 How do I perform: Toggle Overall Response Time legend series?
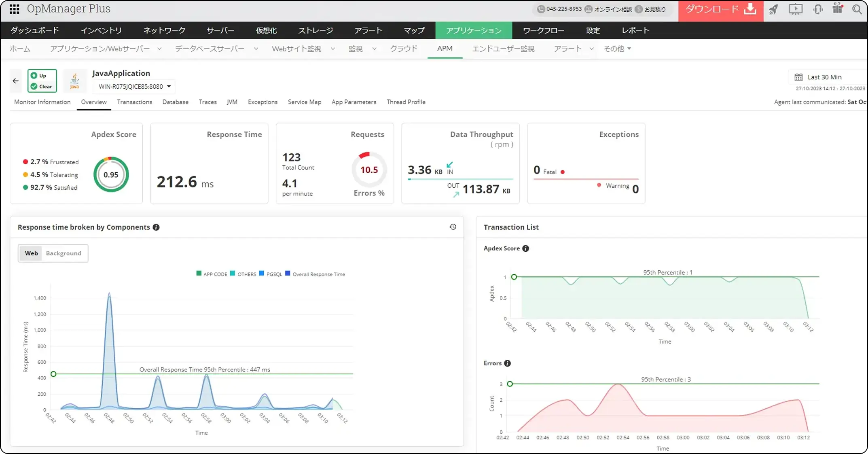315,274
